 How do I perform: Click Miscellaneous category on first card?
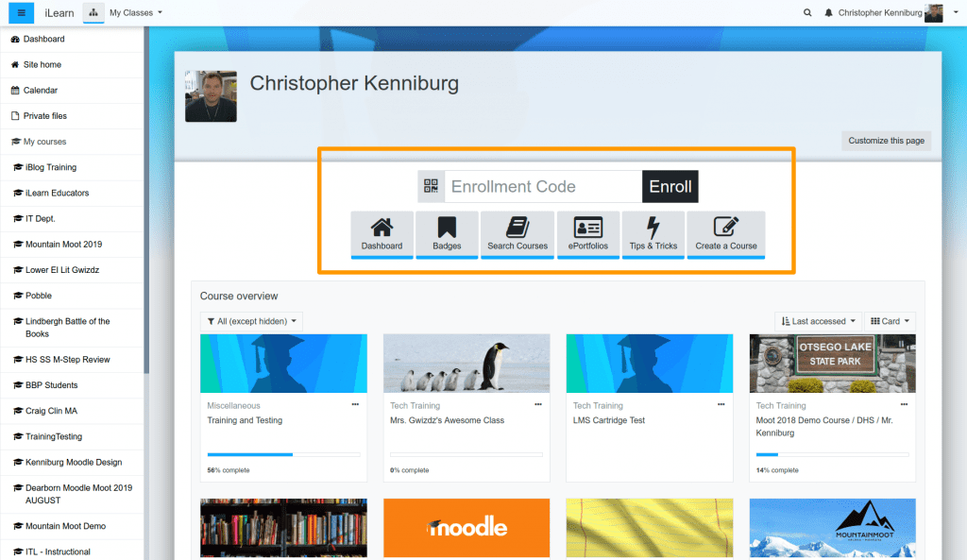coord(234,406)
